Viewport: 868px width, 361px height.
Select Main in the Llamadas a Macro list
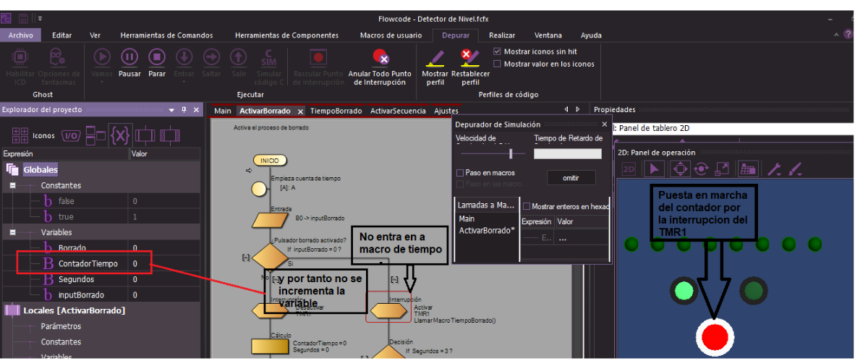[467, 218]
